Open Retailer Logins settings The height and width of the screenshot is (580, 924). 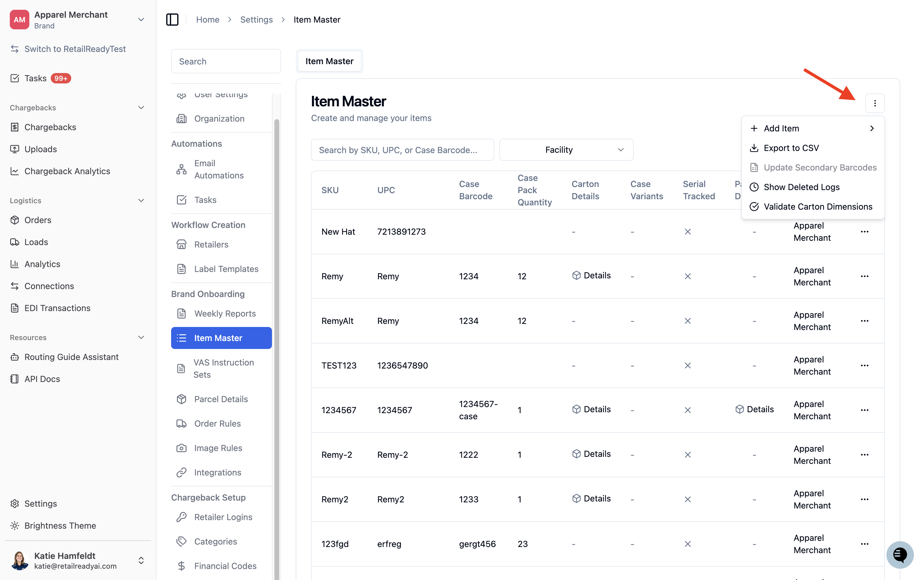click(223, 517)
